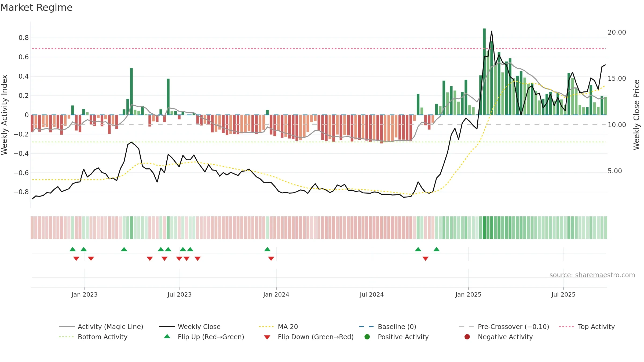Click the 0.8 activity axis label
This screenshot has width=644, height=362.
tap(24, 38)
